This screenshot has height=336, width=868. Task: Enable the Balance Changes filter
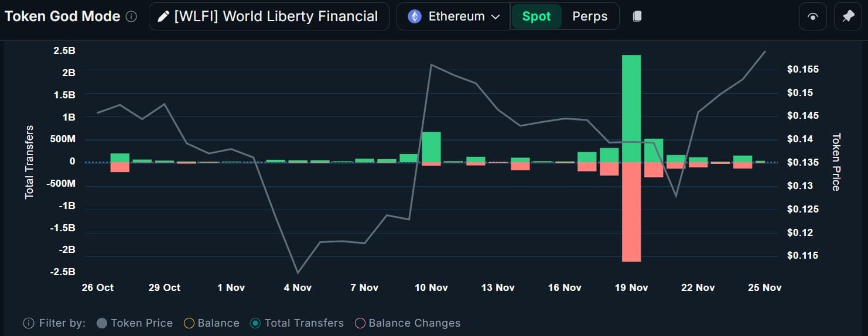tap(408, 323)
